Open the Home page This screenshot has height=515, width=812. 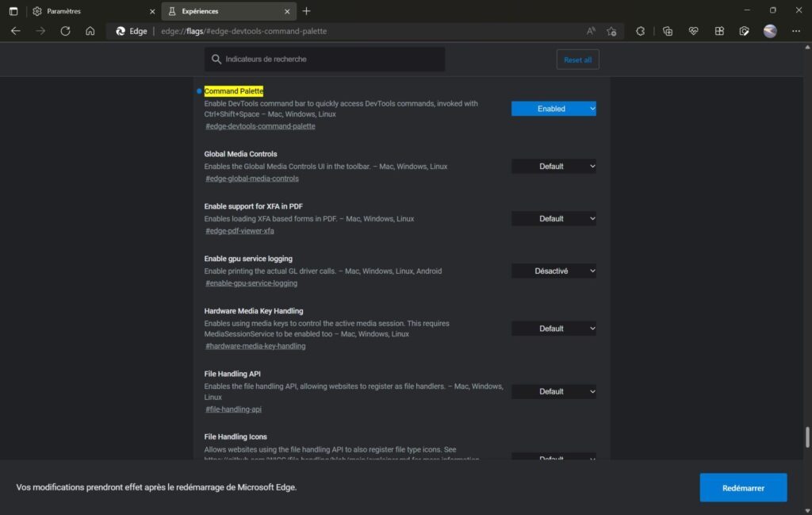pyautogui.click(x=90, y=31)
